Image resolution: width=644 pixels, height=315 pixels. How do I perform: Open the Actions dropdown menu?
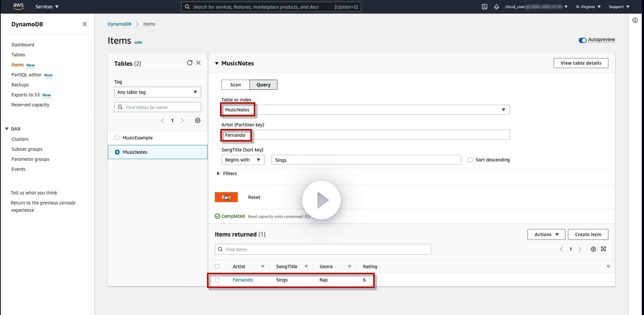coord(546,235)
